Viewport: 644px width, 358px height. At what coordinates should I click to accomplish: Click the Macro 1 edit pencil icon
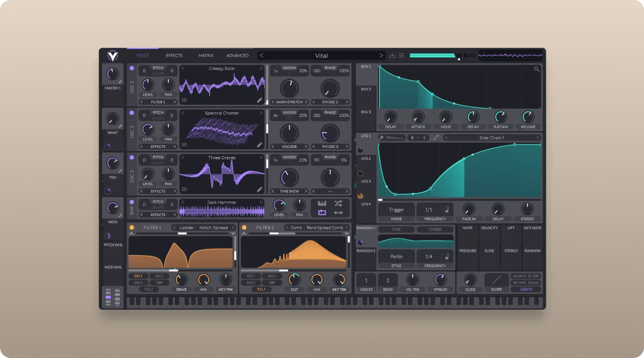tap(120, 81)
